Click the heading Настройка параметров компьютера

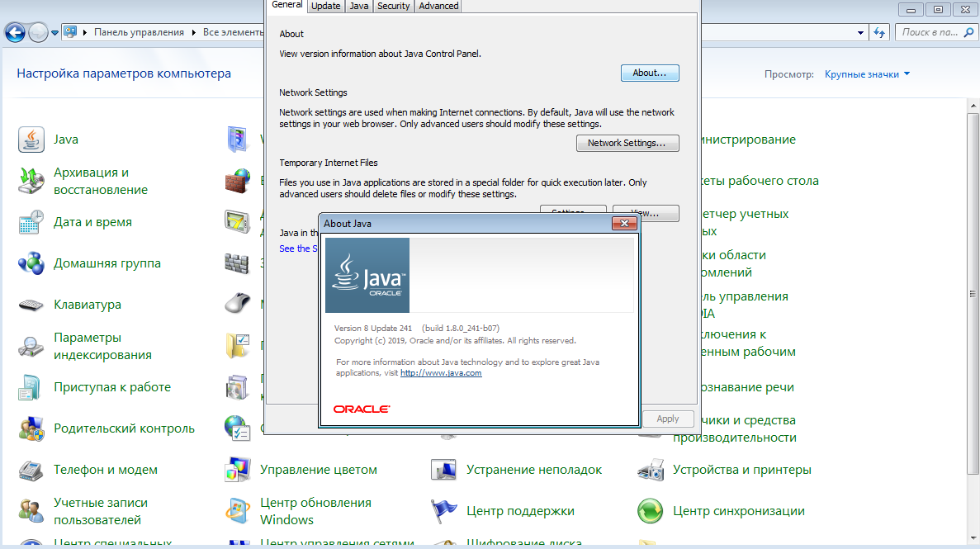tap(124, 73)
